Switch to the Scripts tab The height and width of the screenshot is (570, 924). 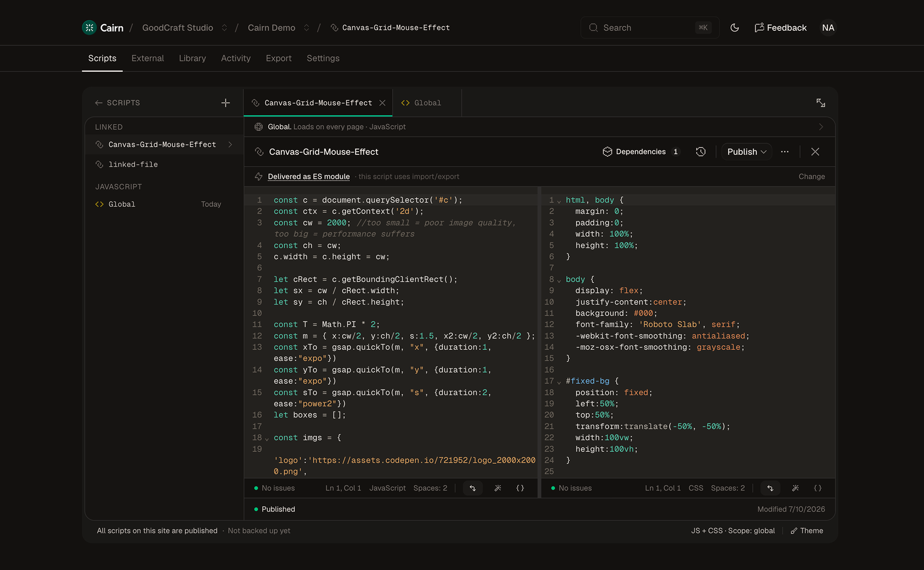(102, 58)
